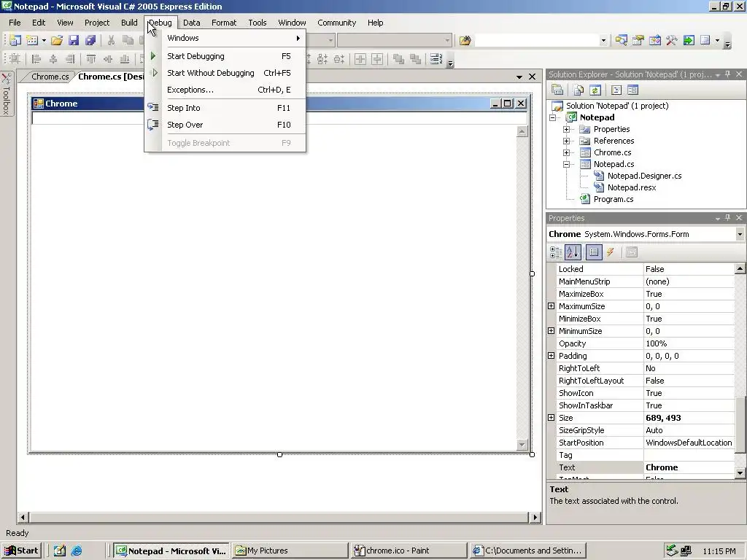Click the Save All toolbar icon
The height and width of the screenshot is (560, 747).
coord(90,41)
